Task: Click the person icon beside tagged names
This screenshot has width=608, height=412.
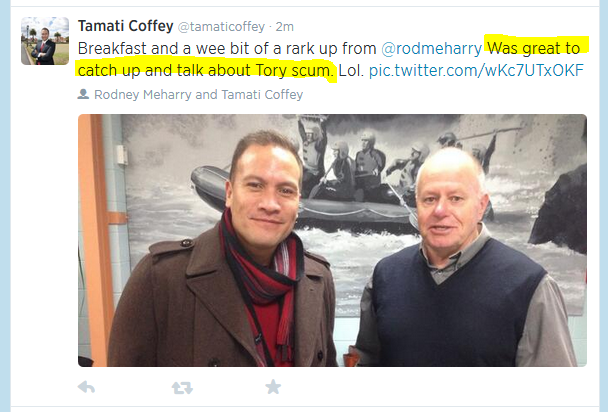Action: pyautogui.click(x=82, y=95)
